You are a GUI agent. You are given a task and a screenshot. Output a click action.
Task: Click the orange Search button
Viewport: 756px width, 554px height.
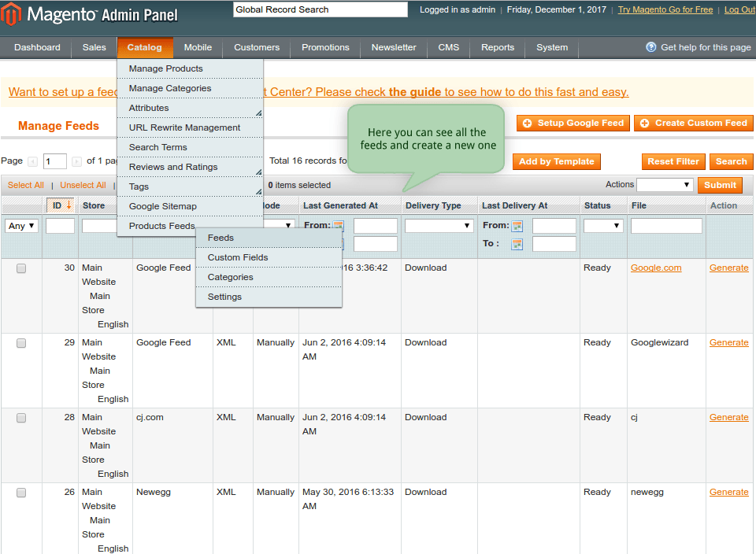click(x=731, y=162)
